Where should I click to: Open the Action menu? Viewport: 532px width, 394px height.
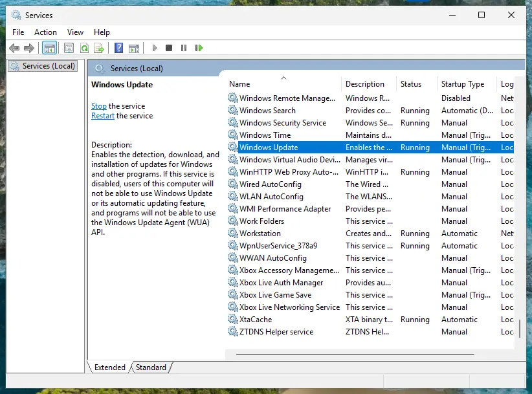click(x=45, y=32)
